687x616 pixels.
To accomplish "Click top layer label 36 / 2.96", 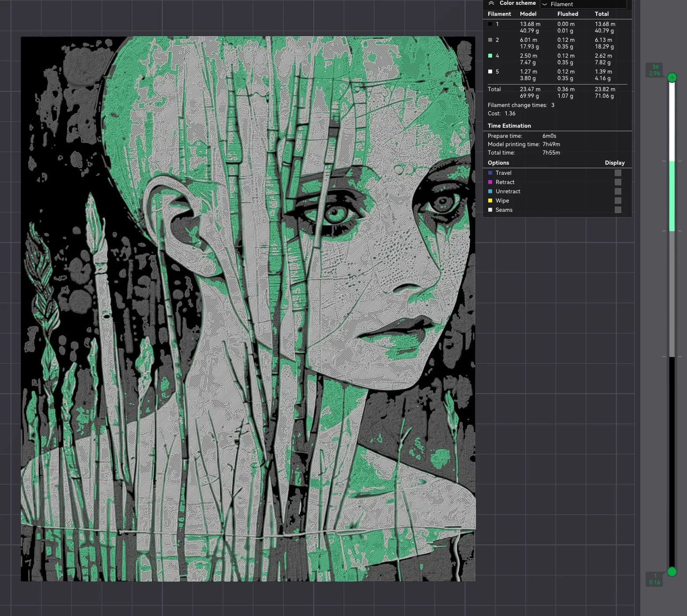I will tap(655, 70).
